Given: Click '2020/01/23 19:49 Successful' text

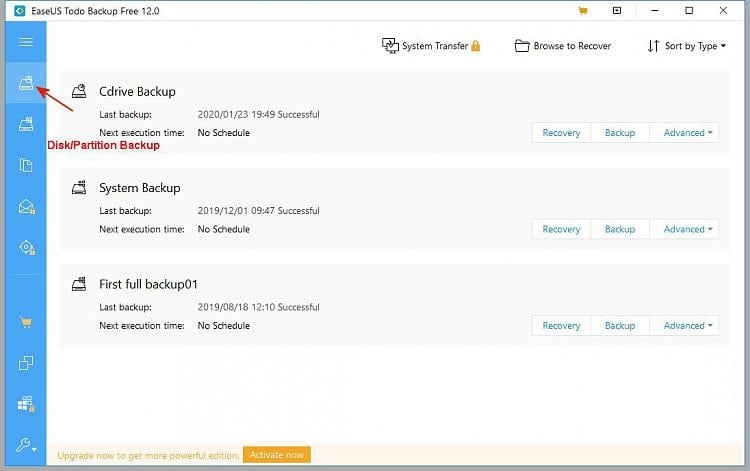Looking at the screenshot, I should click(x=258, y=114).
